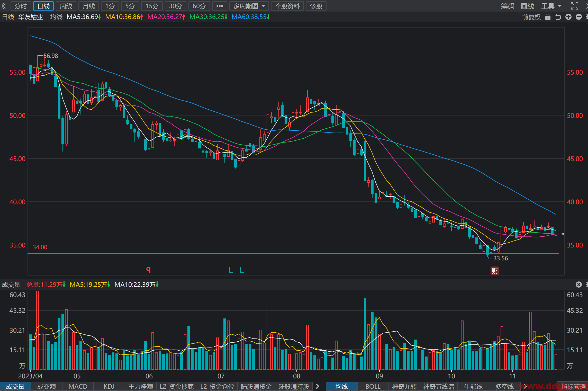Zoom in with the plus circle icon

[x=568, y=17]
